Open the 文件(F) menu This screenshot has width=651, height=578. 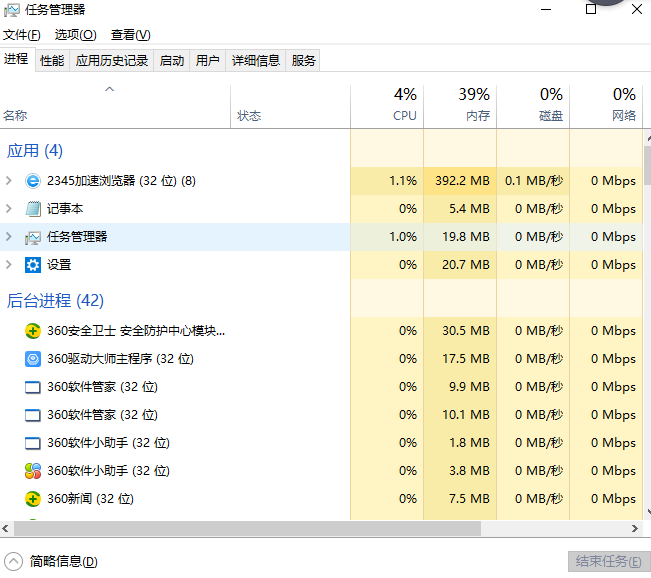click(x=22, y=35)
